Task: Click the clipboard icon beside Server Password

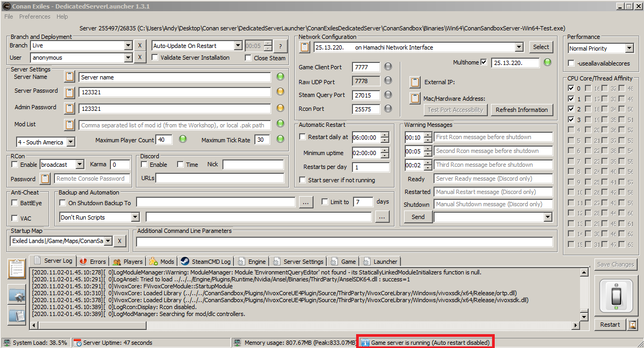Action: (70, 92)
